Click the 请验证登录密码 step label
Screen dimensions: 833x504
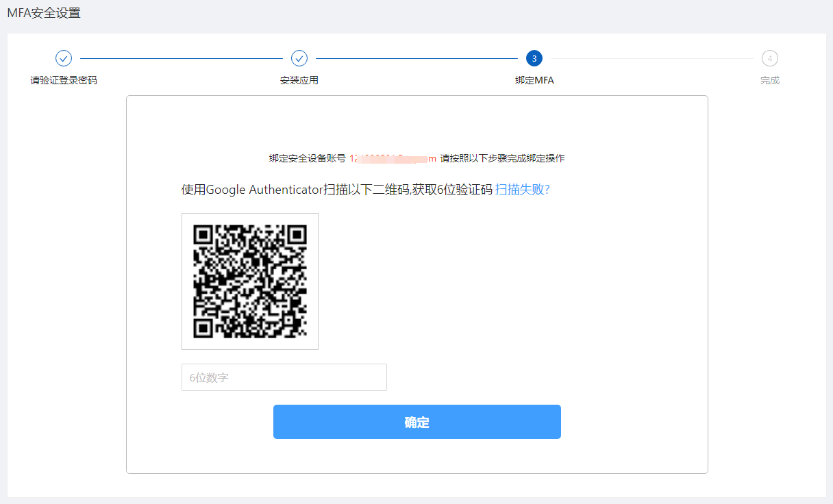[64, 80]
